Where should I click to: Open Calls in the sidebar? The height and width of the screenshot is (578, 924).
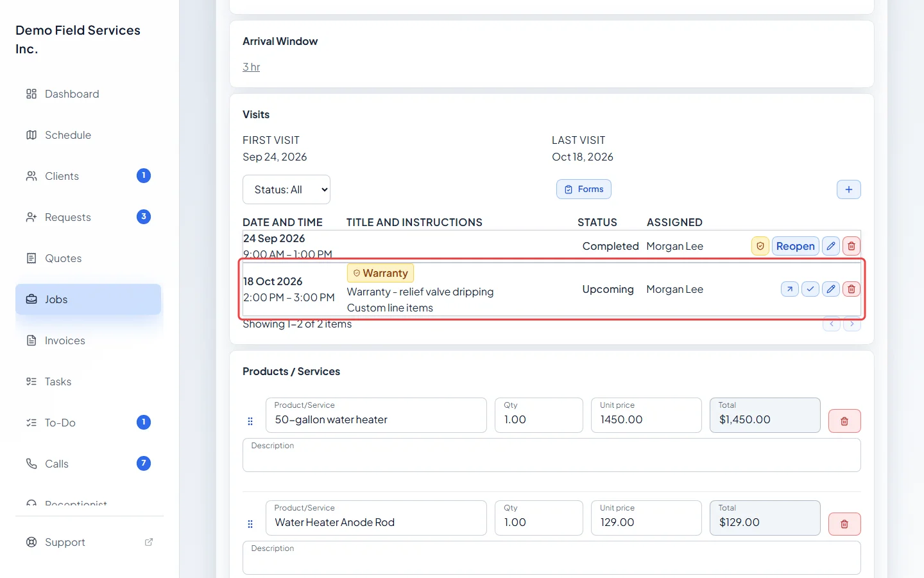click(89, 464)
